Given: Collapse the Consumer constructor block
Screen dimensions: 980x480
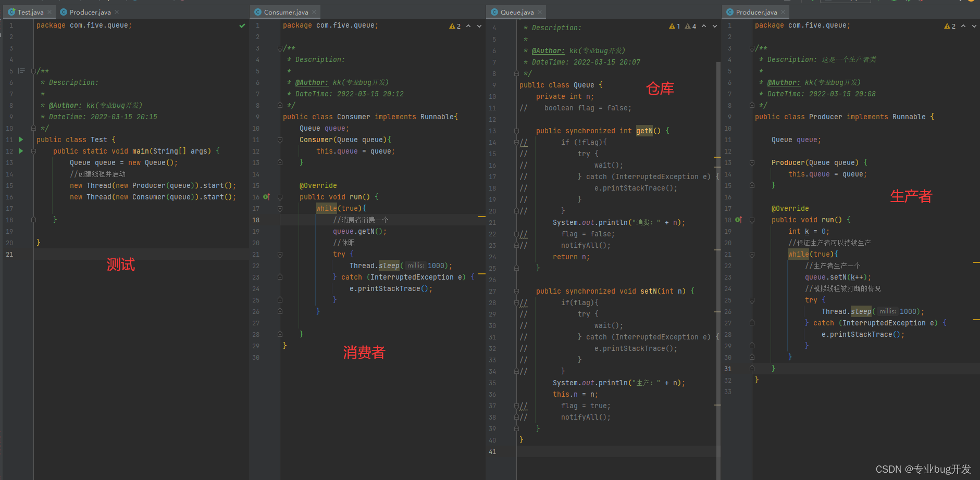Looking at the screenshot, I should [280, 140].
